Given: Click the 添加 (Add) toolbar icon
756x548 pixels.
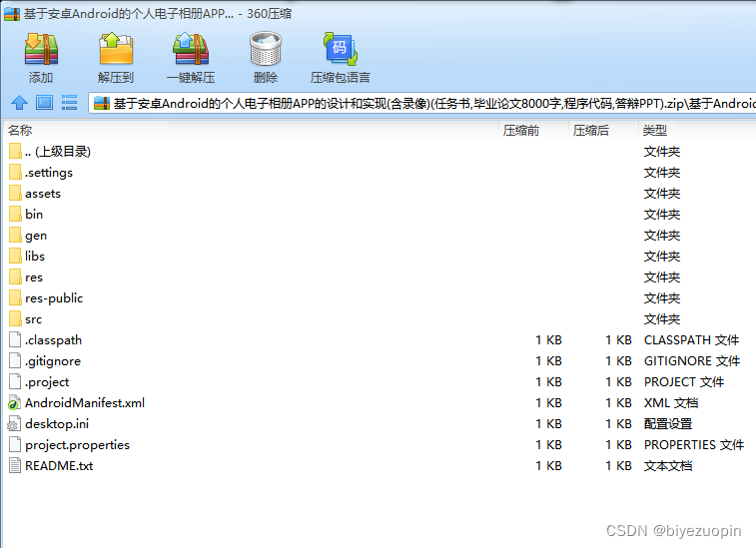Looking at the screenshot, I should click(x=41, y=49).
